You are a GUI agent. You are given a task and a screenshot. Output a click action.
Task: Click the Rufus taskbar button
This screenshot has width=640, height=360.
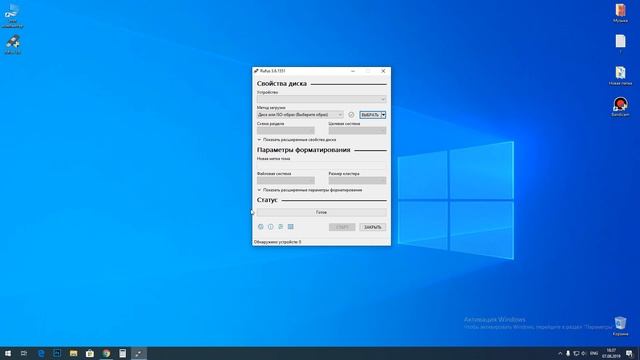pyautogui.click(x=139, y=353)
